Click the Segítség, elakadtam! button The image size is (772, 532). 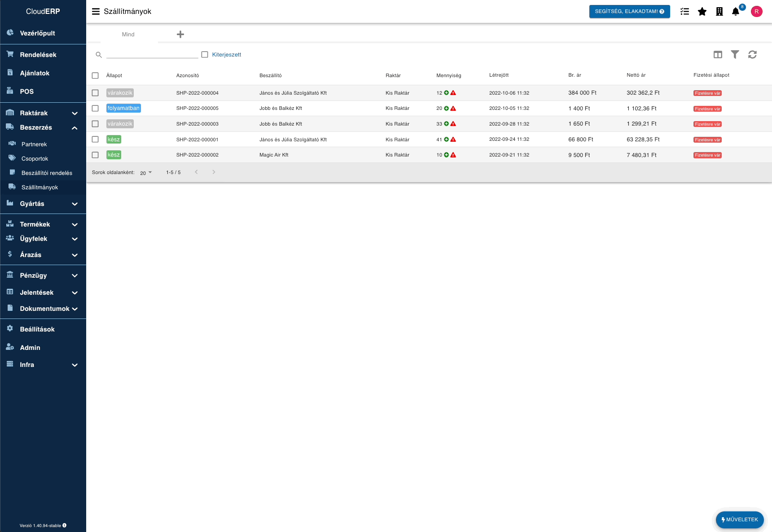click(629, 12)
